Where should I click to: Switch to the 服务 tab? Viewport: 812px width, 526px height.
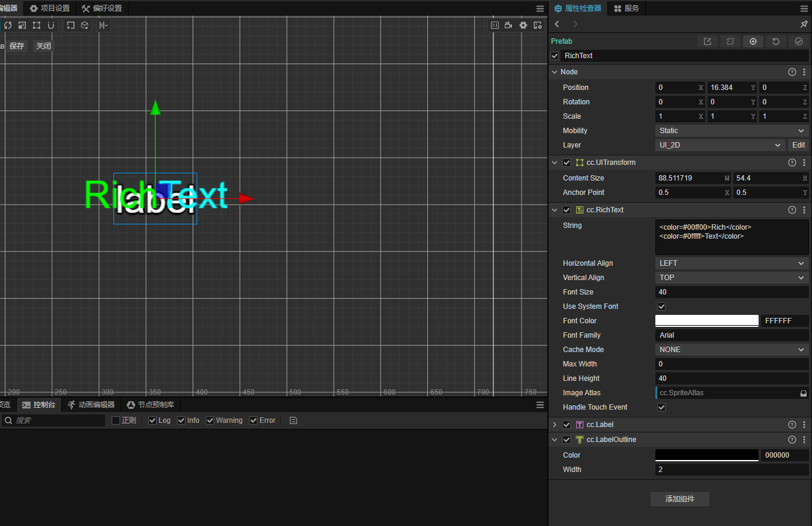point(627,8)
